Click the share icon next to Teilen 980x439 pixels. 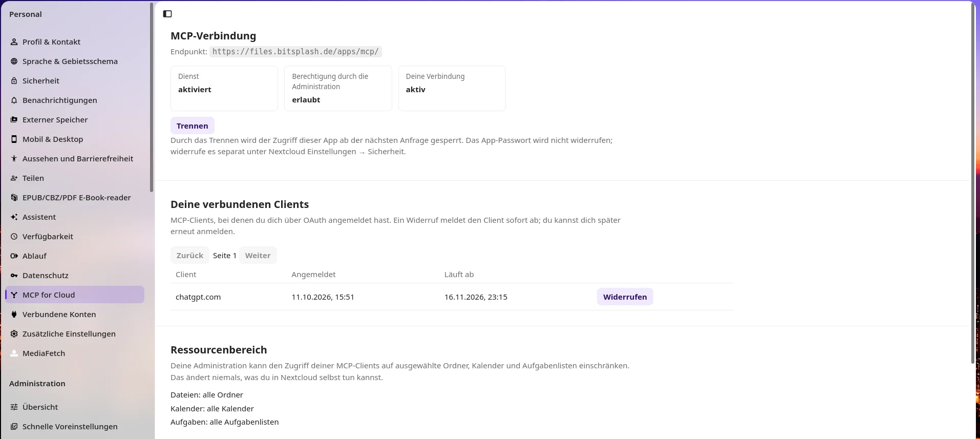[x=14, y=178]
